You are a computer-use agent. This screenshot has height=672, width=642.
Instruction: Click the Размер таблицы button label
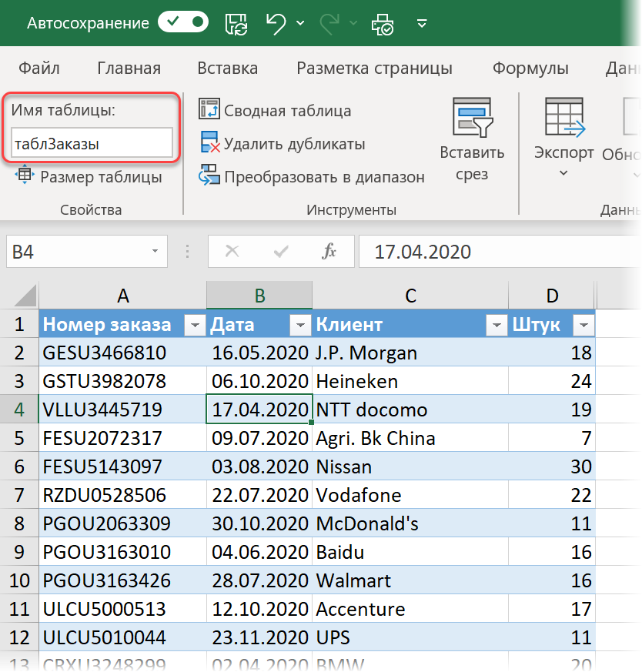coord(101,176)
